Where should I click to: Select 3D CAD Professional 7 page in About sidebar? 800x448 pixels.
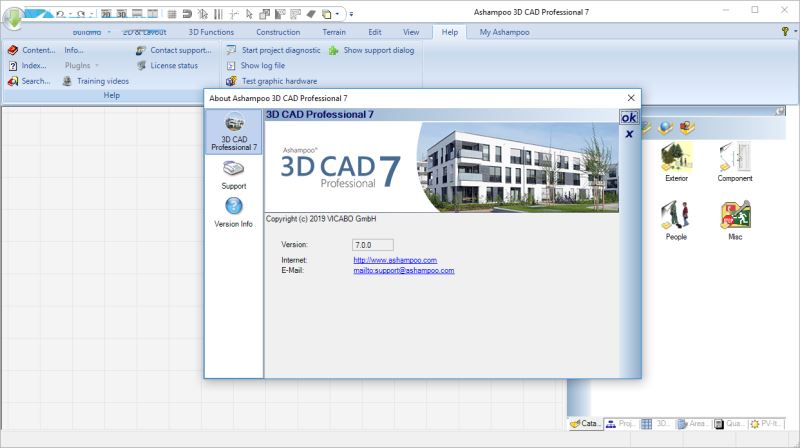click(234, 132)
